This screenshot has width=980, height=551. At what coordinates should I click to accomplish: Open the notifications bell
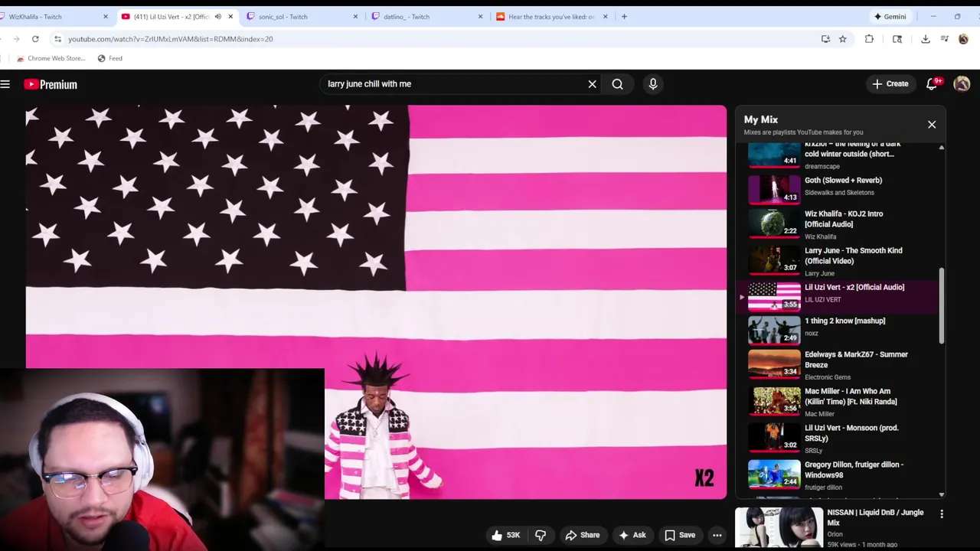(933, 84)
